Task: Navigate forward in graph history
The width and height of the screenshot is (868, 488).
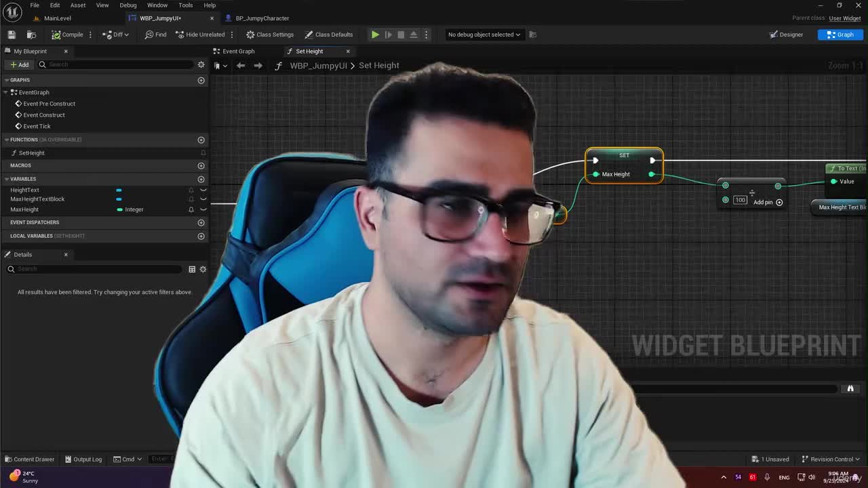Action: coord(258,66)
